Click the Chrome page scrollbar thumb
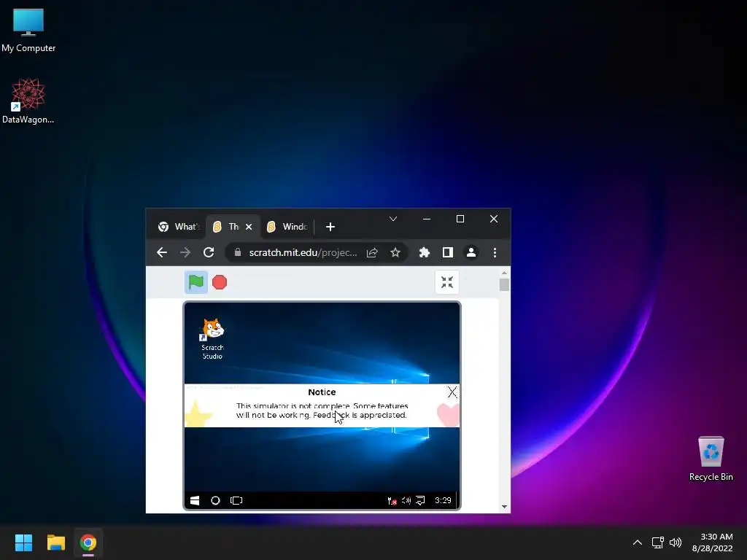 [x=504, y=285]
